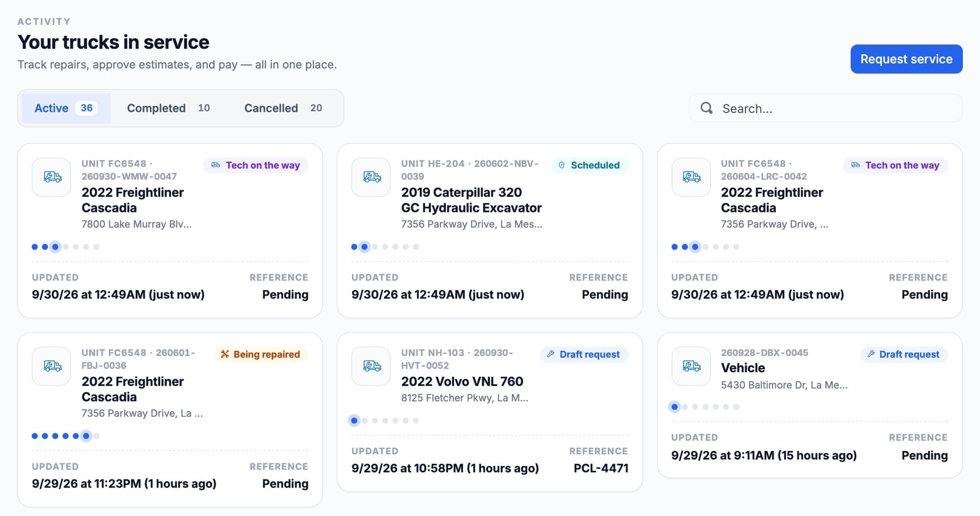Click 9/29/26 at 9:11AM (15 hours ago)
Image resolution: width=980 pixels, height=516 pixels.
(x=764, y=455)
